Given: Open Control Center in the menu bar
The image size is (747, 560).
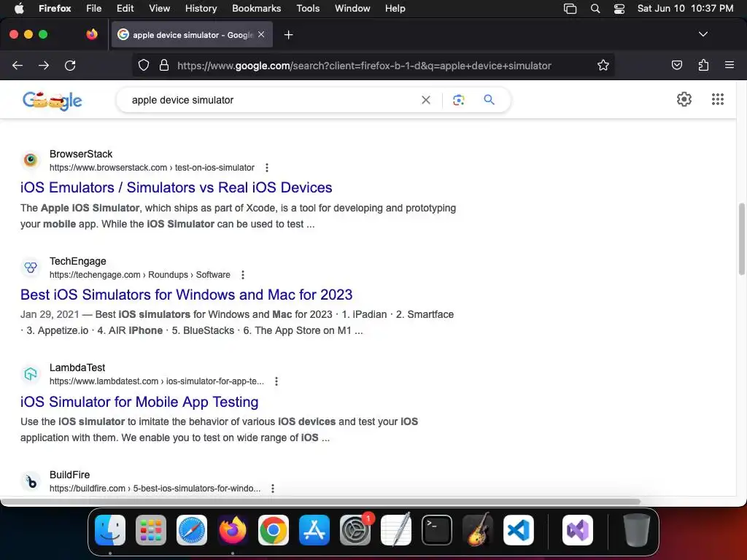Looking at the screenshot, I should tap(619, 8).
